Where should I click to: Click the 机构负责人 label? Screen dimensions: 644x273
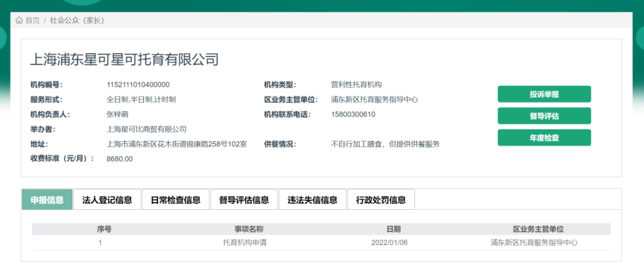coord(50,114)
